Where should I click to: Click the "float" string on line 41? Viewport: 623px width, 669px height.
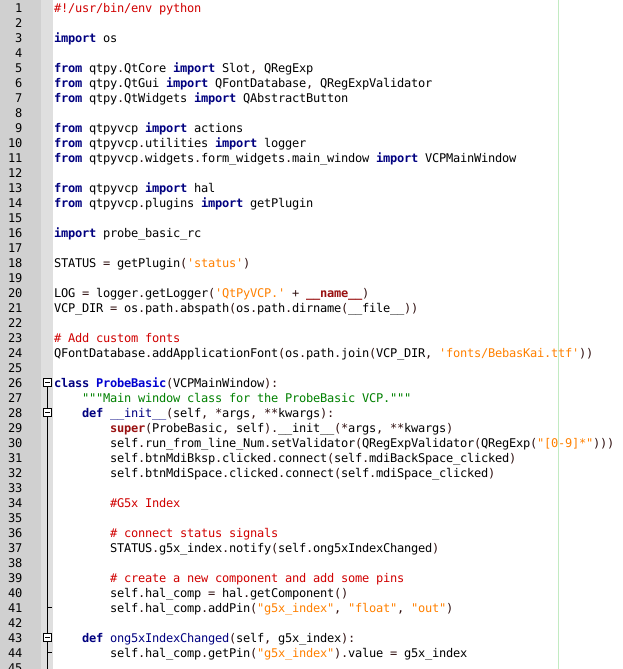click(x=373, y=608)
